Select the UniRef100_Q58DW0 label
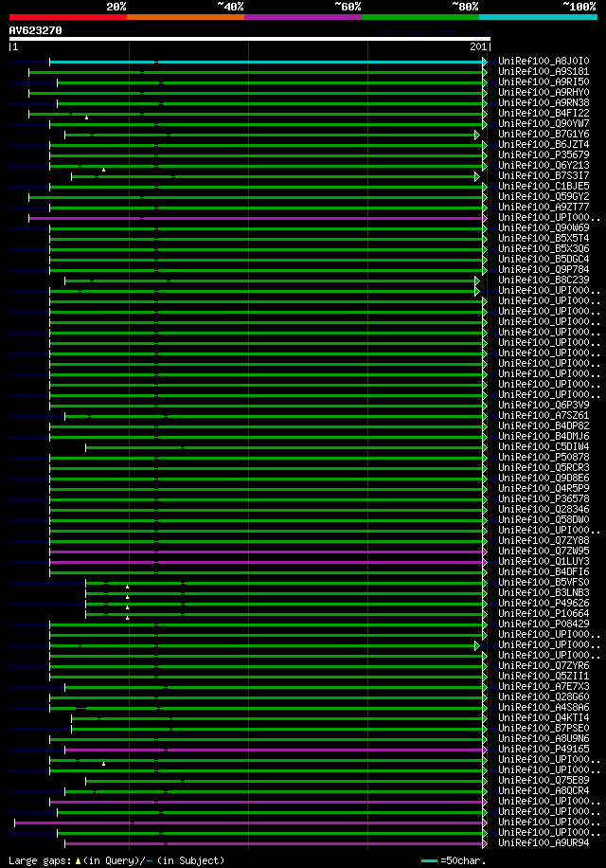 click(544, 520)
